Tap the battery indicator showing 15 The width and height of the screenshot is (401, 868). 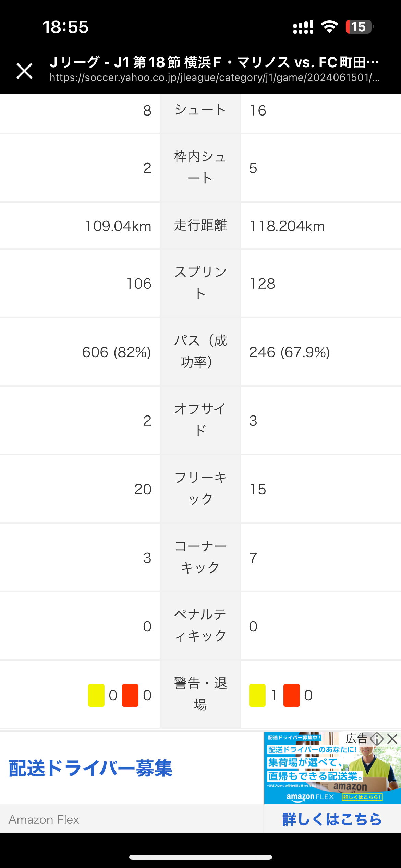coord(359,27)
